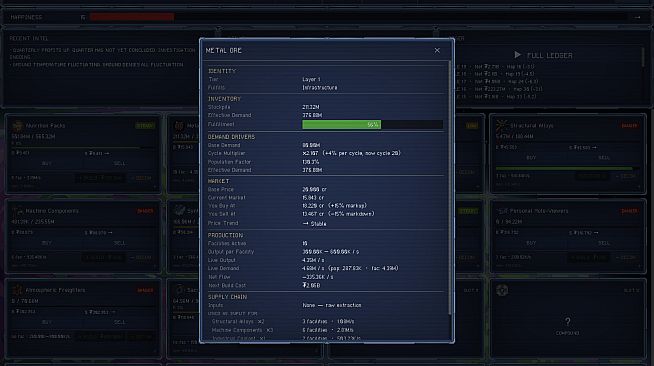Click the Metal Ore dialog scrollbar
The width and height of the screenshot is (654, 366).
[449, 188]
